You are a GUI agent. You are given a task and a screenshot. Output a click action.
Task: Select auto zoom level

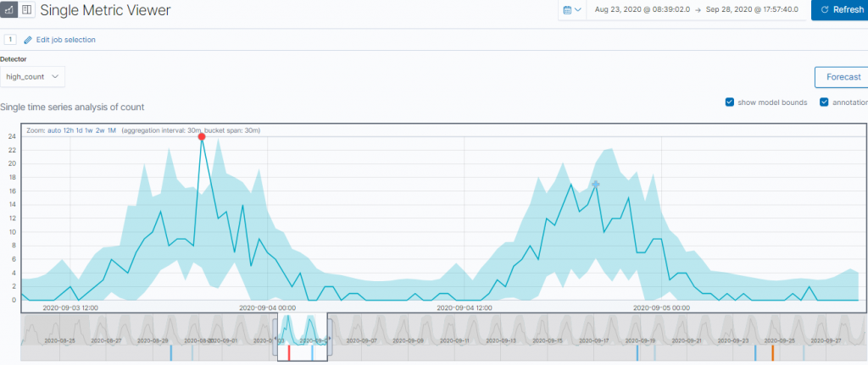point(54,130)
